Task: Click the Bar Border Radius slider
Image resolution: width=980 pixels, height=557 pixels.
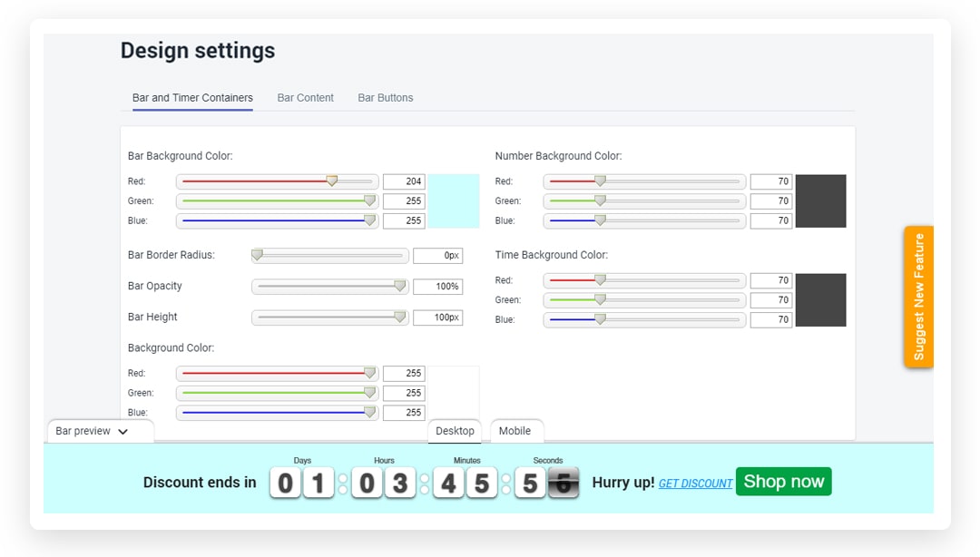Action: click(x=330, y=255)
